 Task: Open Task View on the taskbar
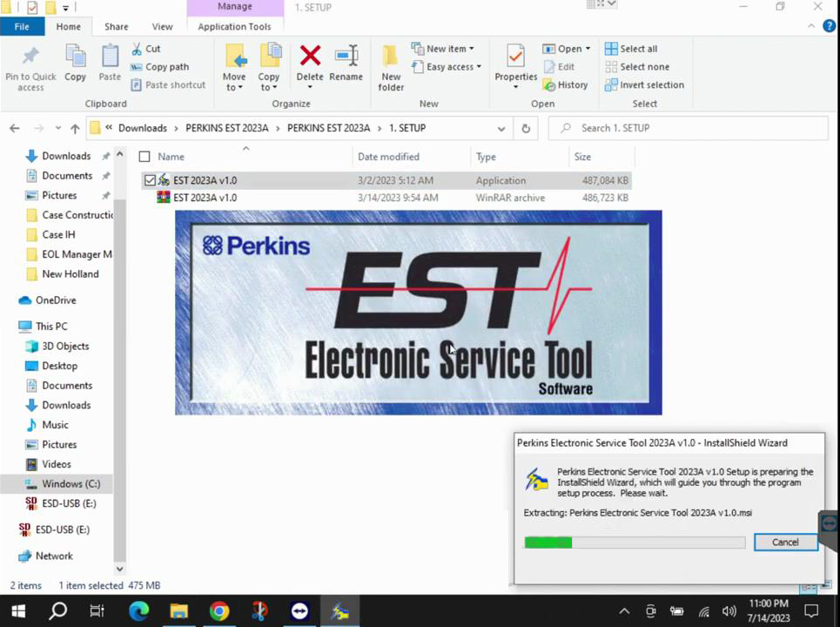(x=97, y=611)
